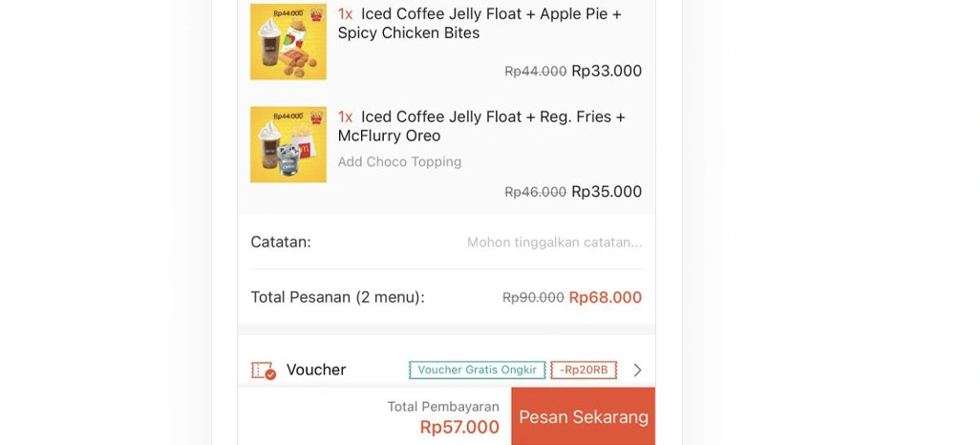Screen dimensions: 980x445
Task: Click the Total Pesanan (2 menu) label
Action: [337, 298]
